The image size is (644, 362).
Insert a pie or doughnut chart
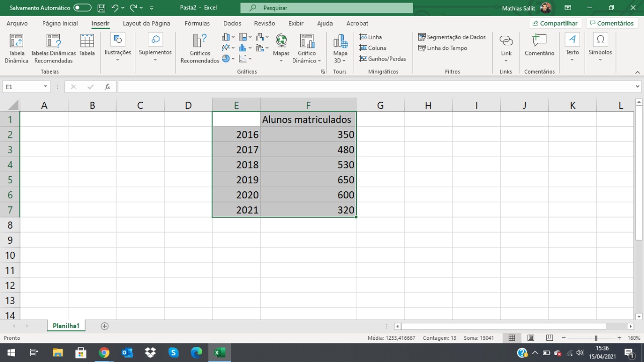pos(228,58)
